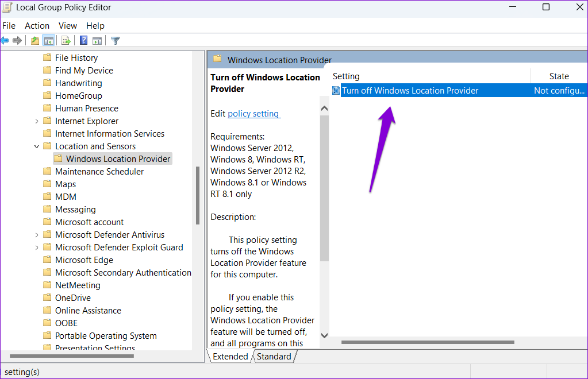The width and height of the screenshot is (588, 379).
Task: Select Portable Operating System in the tree
Action: (106, 335)
